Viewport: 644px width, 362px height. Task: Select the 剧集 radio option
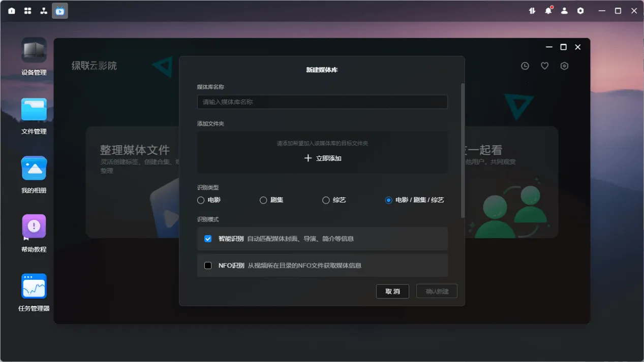pos(263,200)
